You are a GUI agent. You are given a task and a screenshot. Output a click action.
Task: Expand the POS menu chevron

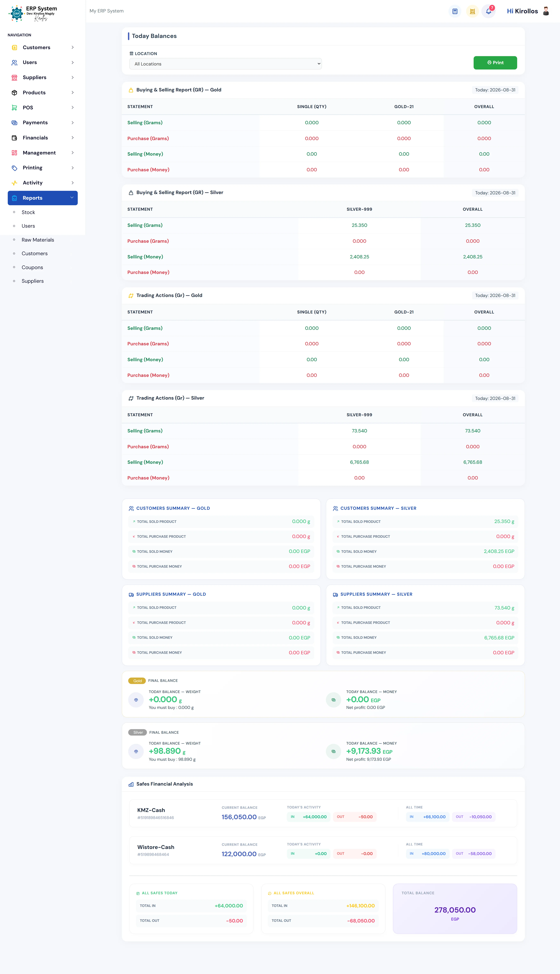[x=72, y=108]
